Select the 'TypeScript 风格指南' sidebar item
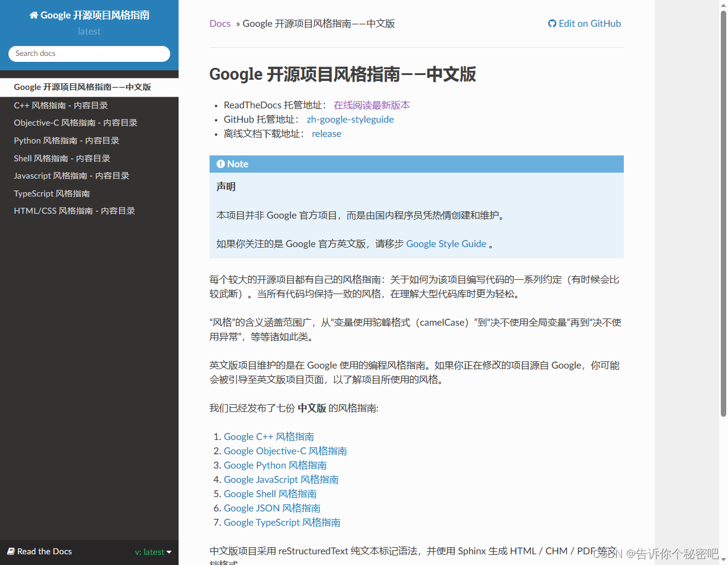728x565 pixels. [x=53, y=193]
